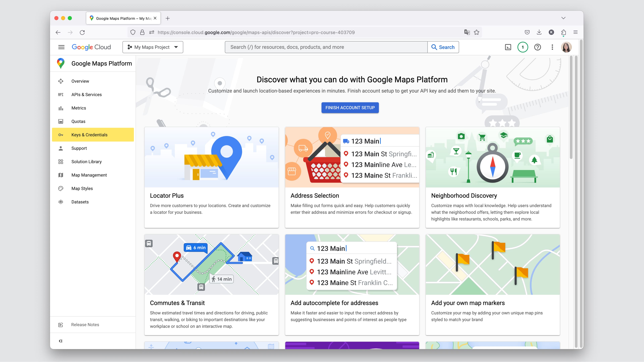644x362 pixels.
Task: Open the Firefox application menu
Action: click(576, 32)
